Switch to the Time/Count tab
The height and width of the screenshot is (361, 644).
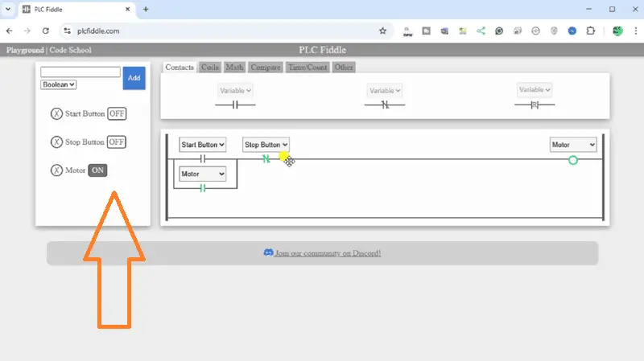pos(308,68)
